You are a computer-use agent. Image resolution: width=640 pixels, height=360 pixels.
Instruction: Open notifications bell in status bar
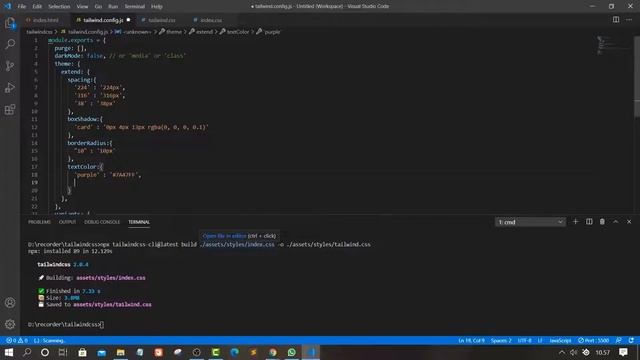631,340
